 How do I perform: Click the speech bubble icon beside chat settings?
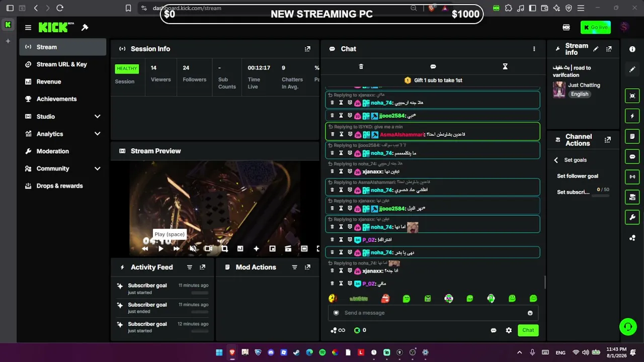point(494,330)
